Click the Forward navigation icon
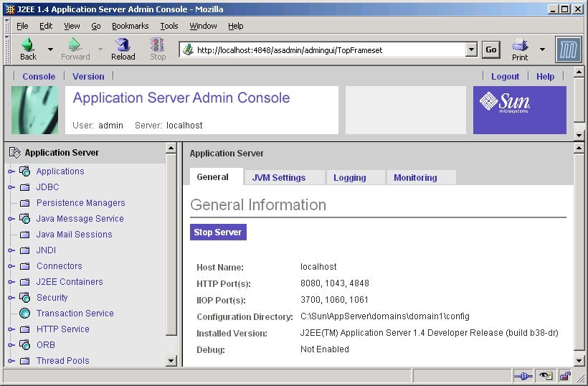Viewport: 588px width, 386px height. [75, 44]
